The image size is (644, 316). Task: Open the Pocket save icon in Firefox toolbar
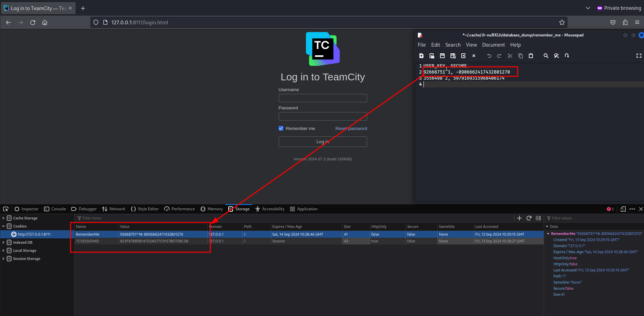[613, 23]
